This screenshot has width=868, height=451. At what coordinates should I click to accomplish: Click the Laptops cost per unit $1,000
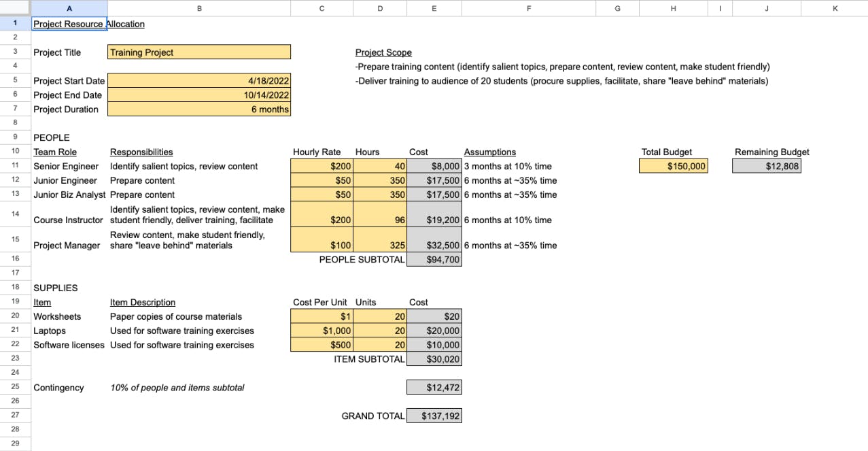[x=322, y=331]
